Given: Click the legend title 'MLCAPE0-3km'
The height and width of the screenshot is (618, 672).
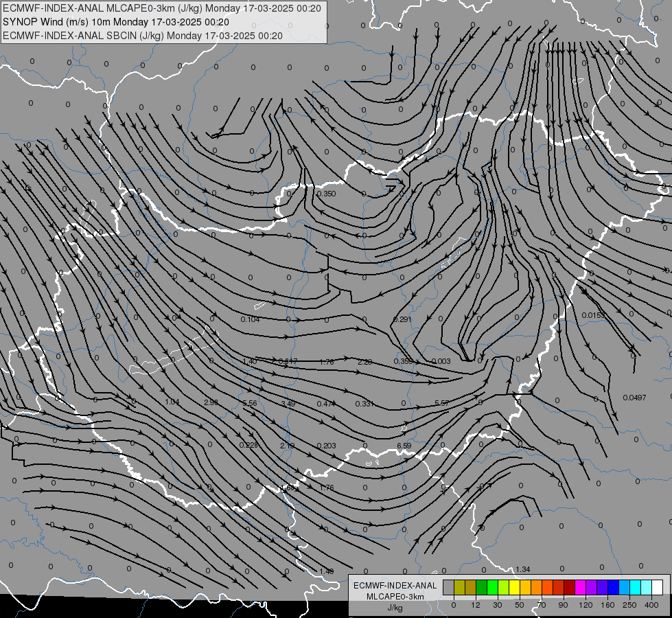Looking at the screenshot, I should (395, 597).
